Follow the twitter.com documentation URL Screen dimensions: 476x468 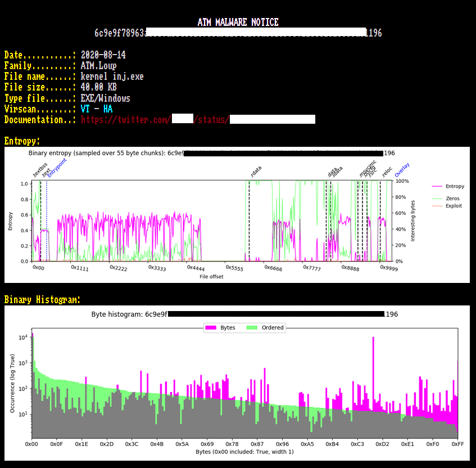(x=197, y=120)
